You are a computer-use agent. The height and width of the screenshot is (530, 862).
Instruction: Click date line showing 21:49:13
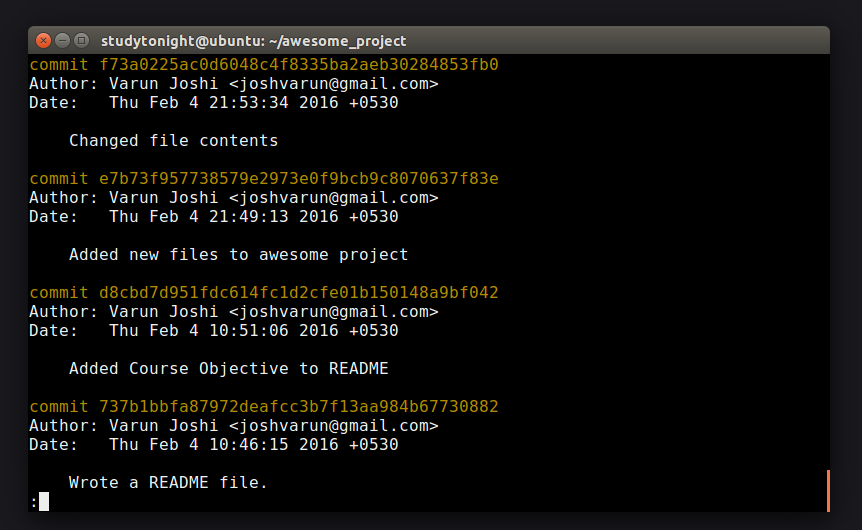click(x=214, y=217)
